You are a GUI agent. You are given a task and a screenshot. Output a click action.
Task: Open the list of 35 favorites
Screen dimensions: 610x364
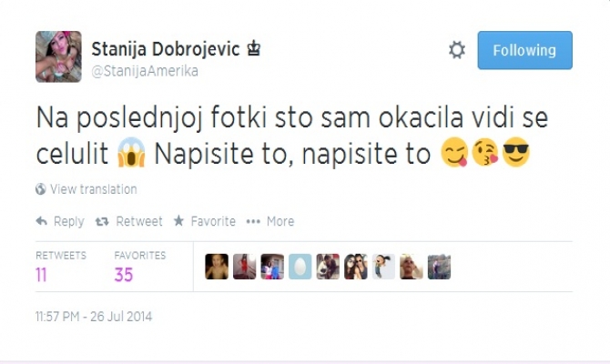point(124,275)
